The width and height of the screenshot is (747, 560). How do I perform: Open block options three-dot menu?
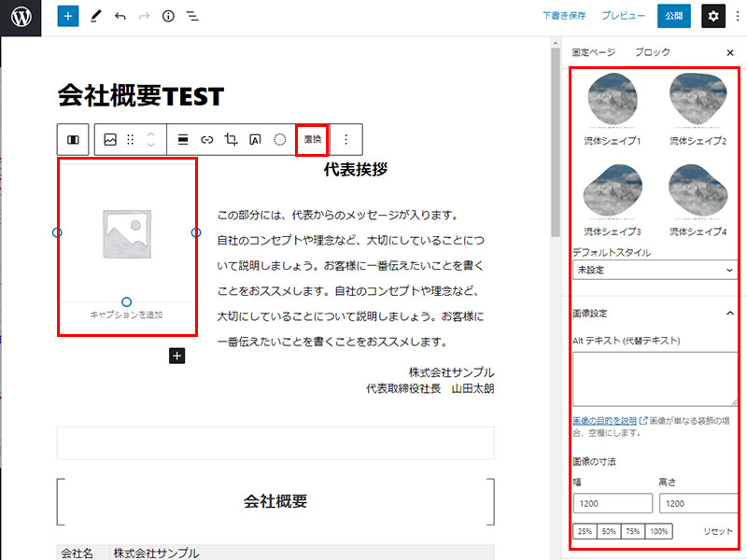click(x=345, y=140)
